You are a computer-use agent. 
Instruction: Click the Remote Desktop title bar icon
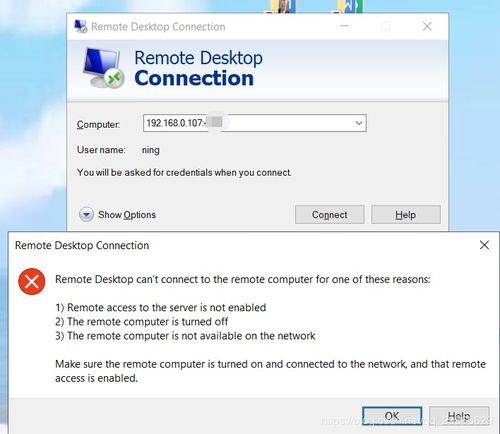tap(81, 26)
